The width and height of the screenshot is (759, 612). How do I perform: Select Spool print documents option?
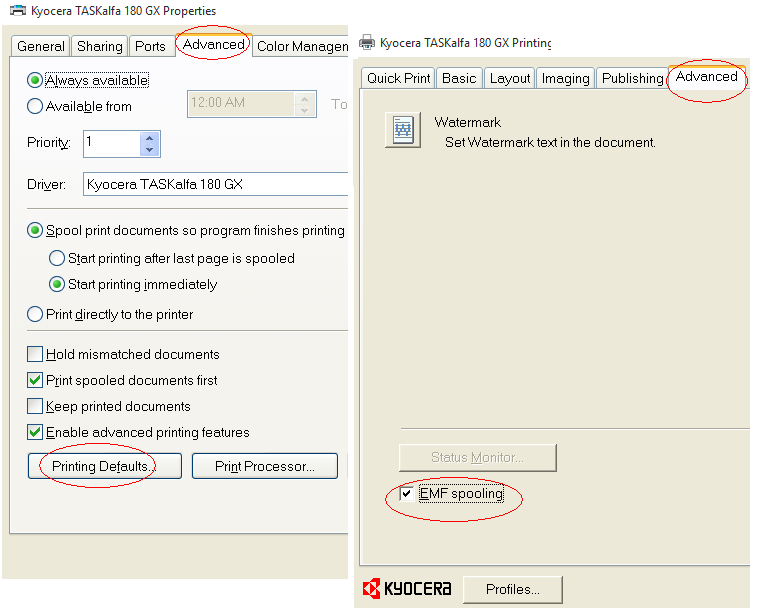(34, 230)
